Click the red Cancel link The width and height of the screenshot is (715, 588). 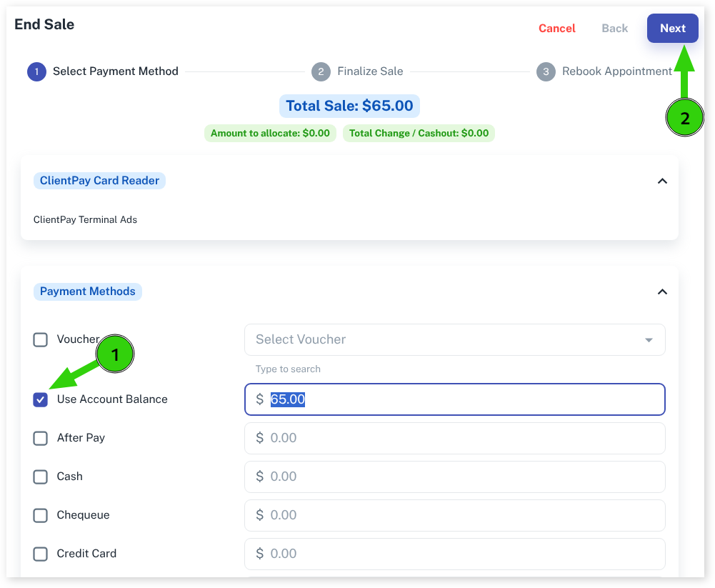[x=556, y=29]
